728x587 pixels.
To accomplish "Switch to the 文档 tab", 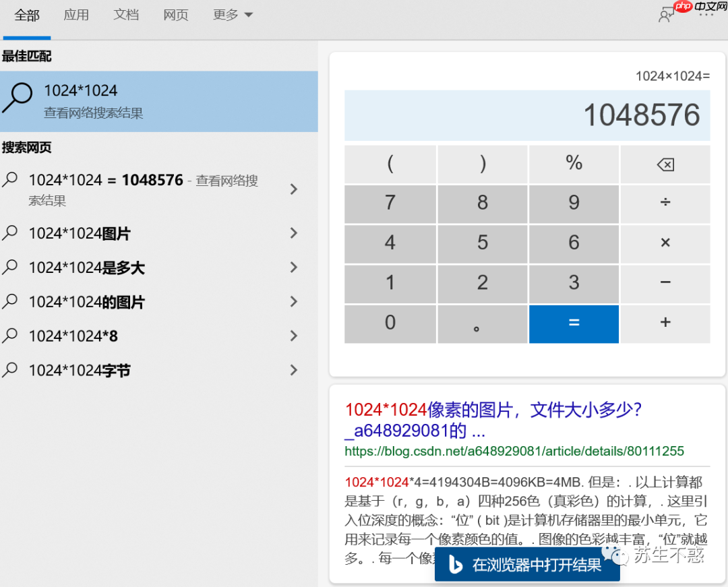I will click(126, 15).
